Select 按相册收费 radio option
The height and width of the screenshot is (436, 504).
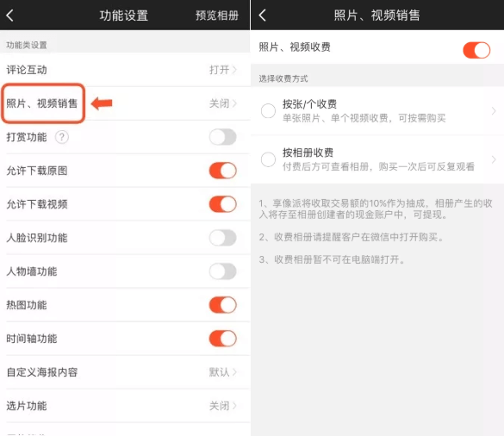point(268,159)
